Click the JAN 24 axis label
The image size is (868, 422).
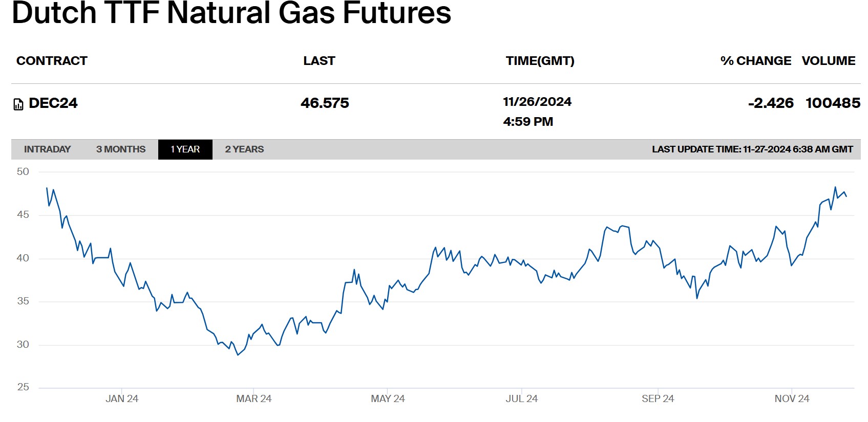(122, 399)
